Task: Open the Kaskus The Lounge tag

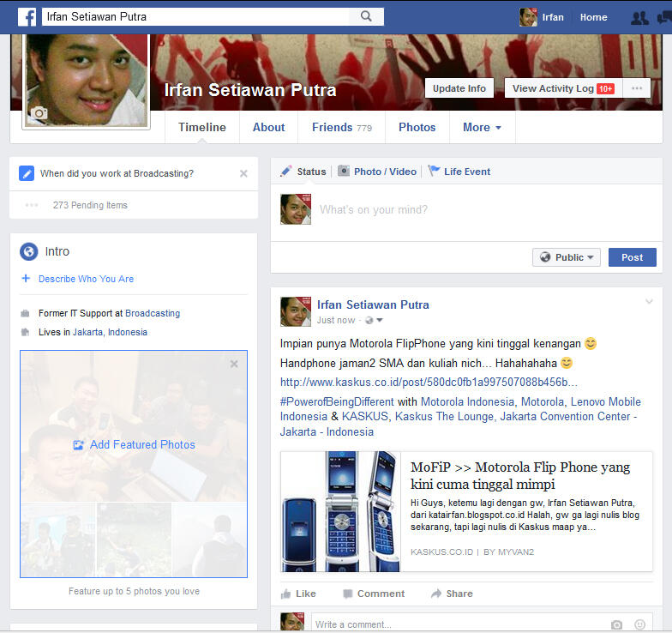Action: click(444, 417)
